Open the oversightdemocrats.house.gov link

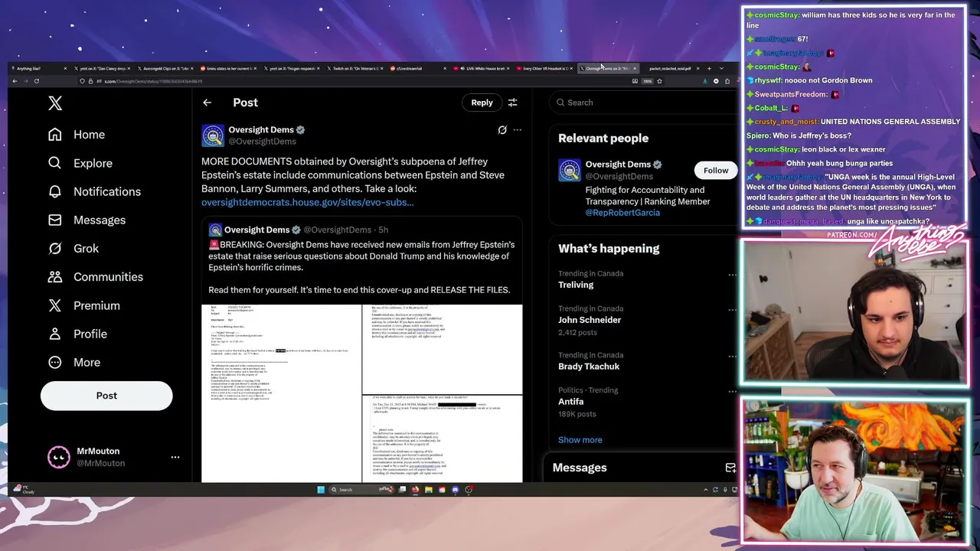pos(307,202)
